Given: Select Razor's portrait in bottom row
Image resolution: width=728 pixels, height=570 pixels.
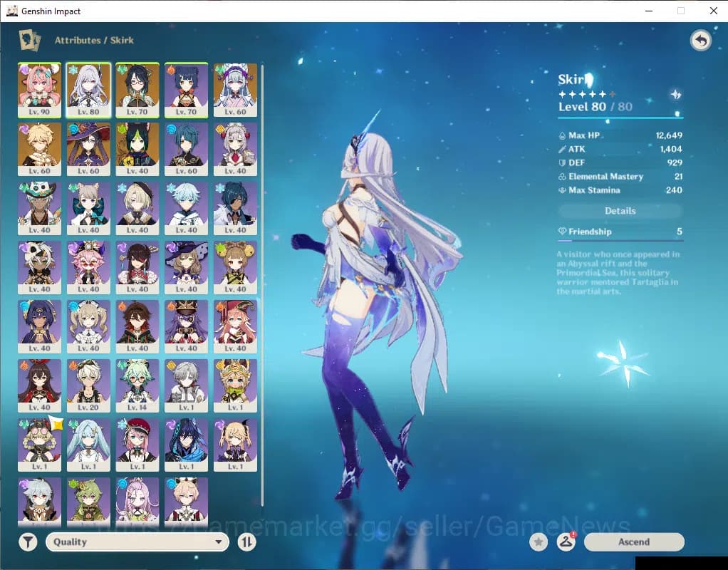Looking at the screenshot, I should pos(39,502).
